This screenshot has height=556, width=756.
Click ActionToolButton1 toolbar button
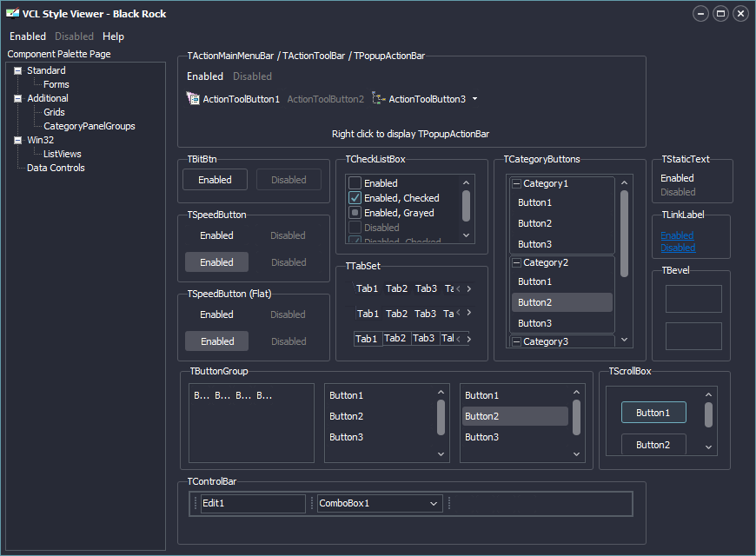(x=234, y=99)
